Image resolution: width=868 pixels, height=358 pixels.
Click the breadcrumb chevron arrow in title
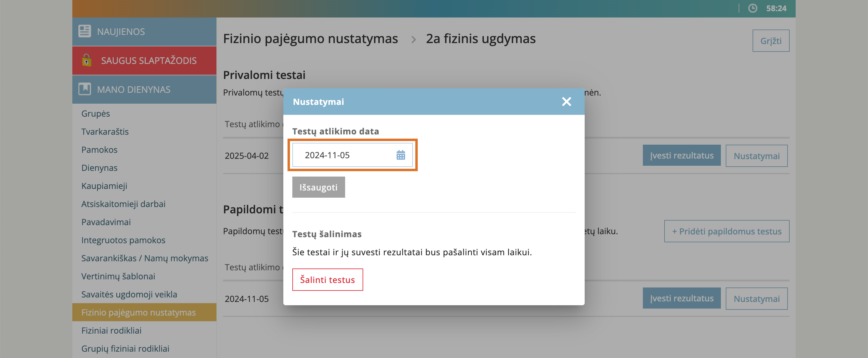(x=413, y=40)
